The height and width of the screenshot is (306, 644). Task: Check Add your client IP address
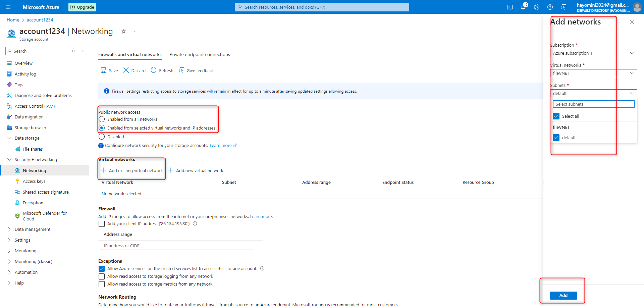[102, 224]
